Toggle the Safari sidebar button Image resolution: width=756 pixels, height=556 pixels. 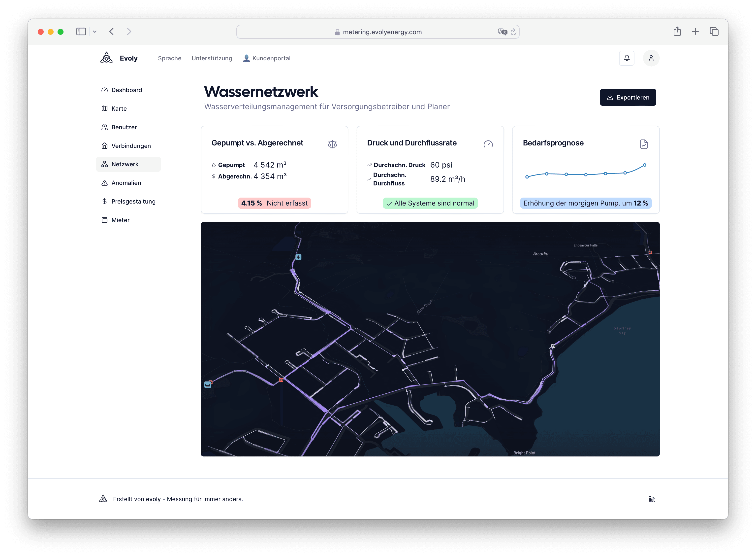(81, 32)
